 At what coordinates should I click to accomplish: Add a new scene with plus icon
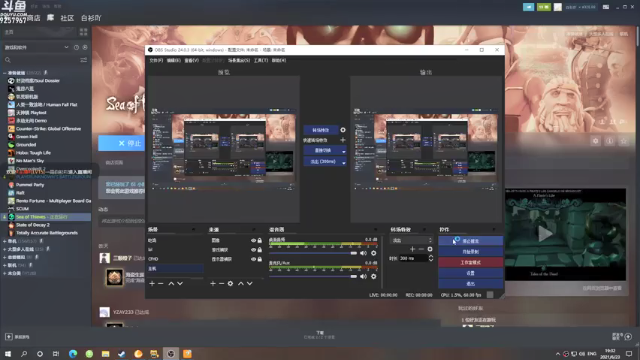pyautogui.click(x=152, y=283)
